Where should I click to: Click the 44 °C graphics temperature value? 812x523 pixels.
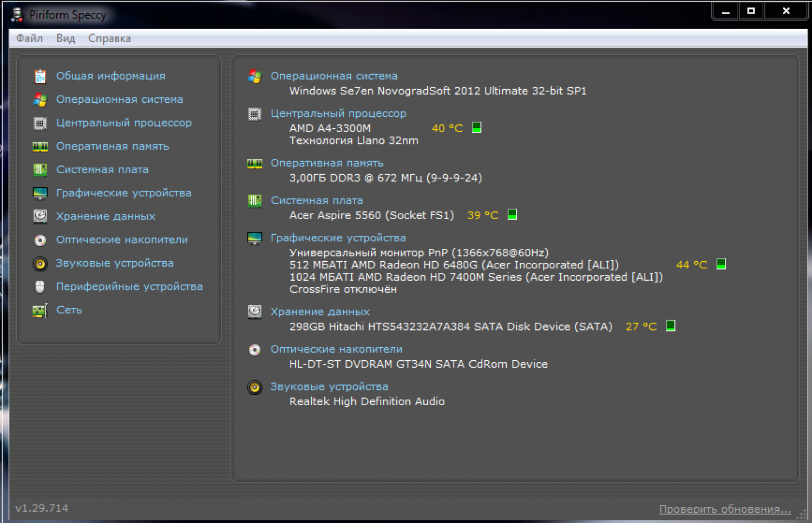692,265
